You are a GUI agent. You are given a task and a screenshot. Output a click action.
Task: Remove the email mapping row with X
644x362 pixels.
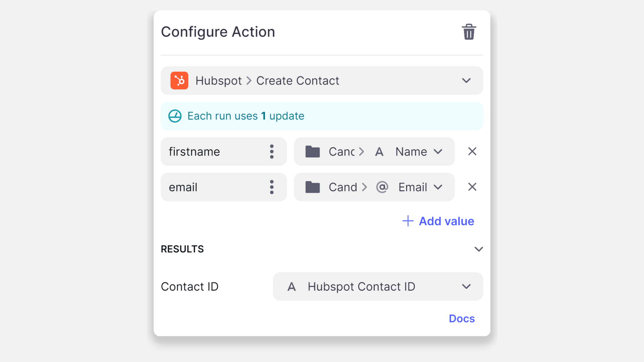click(x=472, y=187)
